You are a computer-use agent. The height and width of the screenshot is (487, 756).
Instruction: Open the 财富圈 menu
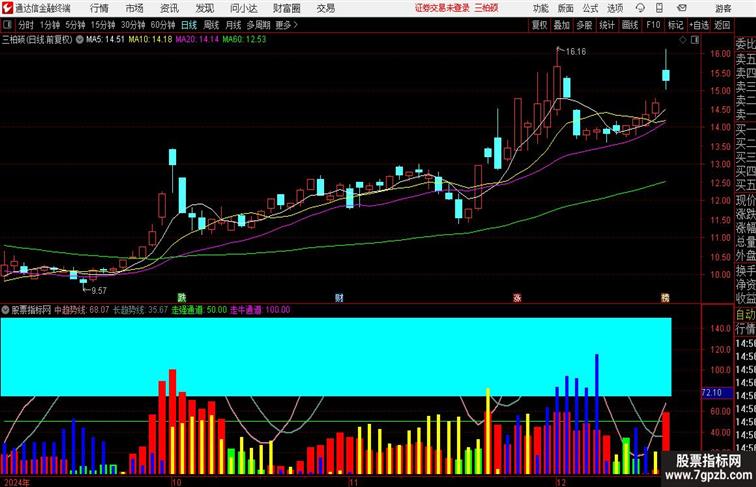click(x=286, y=8)
